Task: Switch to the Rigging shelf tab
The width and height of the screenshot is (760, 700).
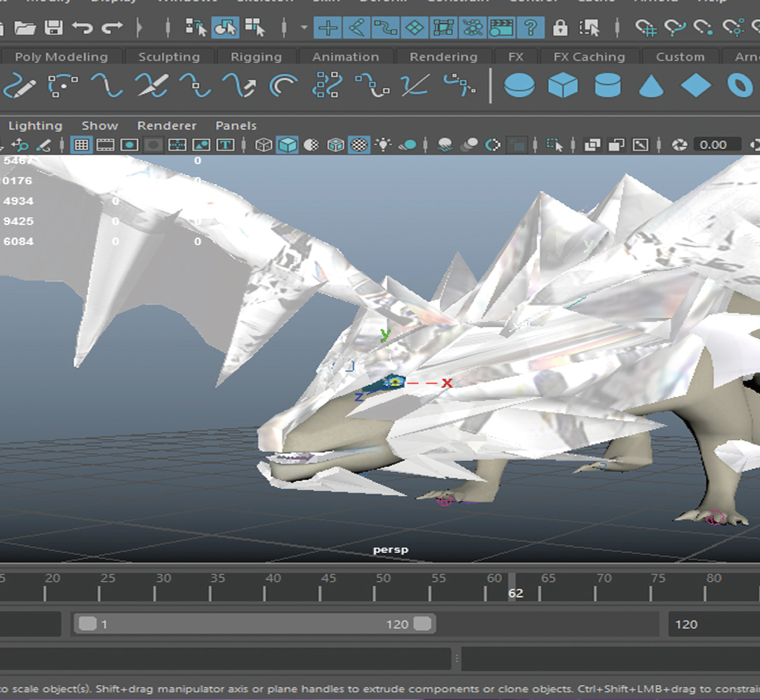Action: [x=256, y=57]
